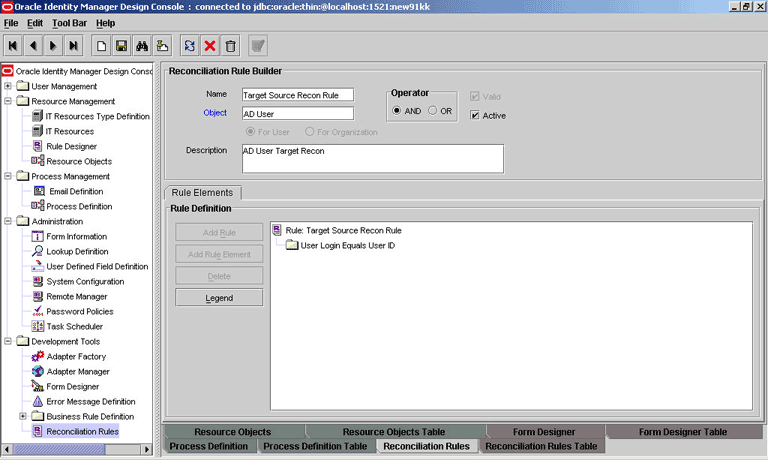The image size is (768, 460).
Task: Collapse the Administration folder
Action: point(8,221)
